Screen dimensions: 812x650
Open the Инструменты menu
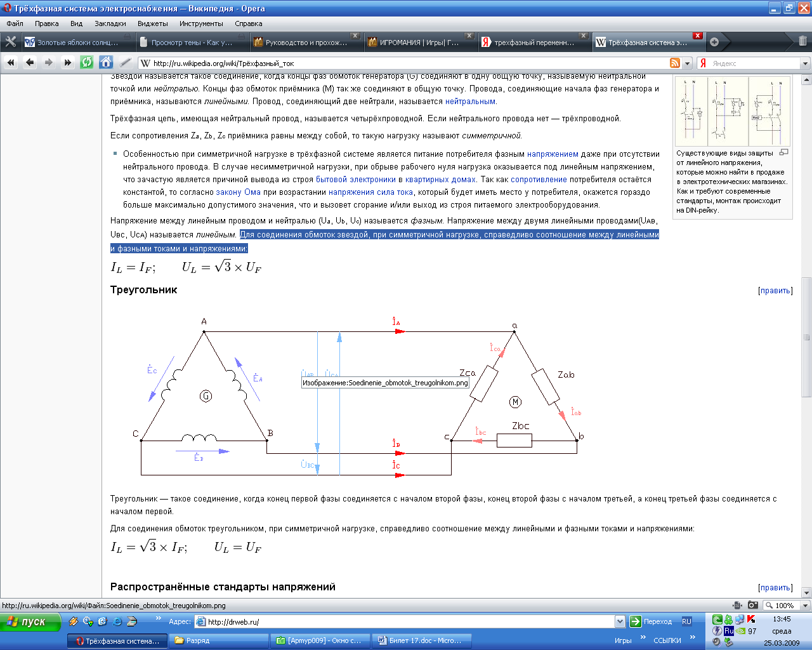pos(201,23)
